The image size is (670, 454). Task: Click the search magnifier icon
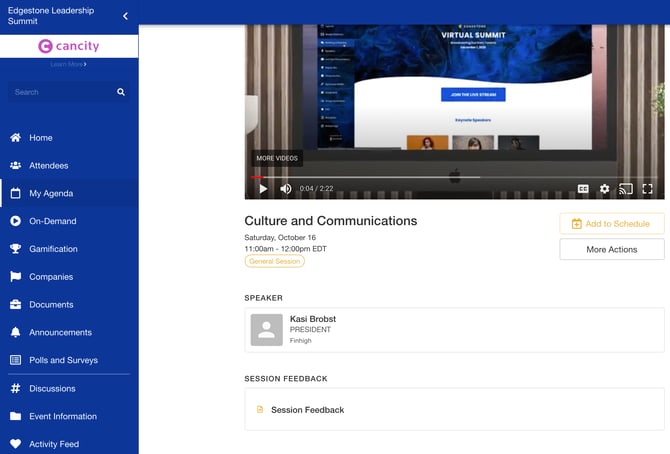pyautogui.click(x=121, y=92)
